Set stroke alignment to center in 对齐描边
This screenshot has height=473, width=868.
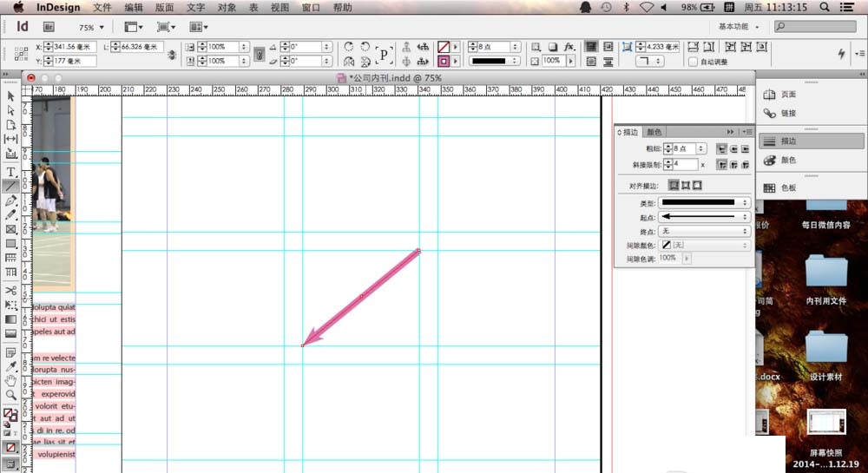(x=673, y=186)
